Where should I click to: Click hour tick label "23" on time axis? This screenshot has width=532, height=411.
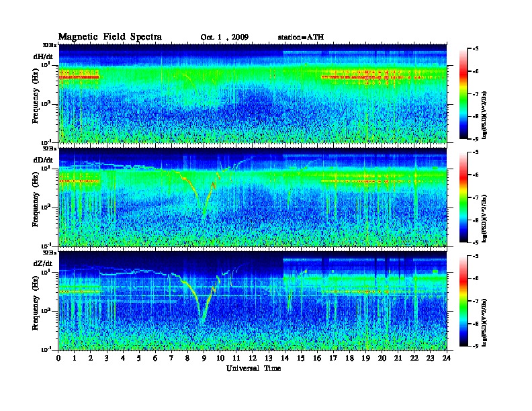point(430,359)
